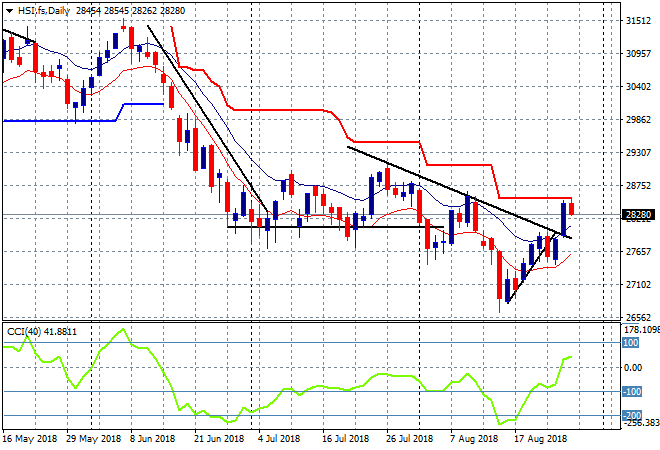
Task: Click the 178.1098 CCI scale maximum
Action: pyautogui.click(x=641, y=329)
